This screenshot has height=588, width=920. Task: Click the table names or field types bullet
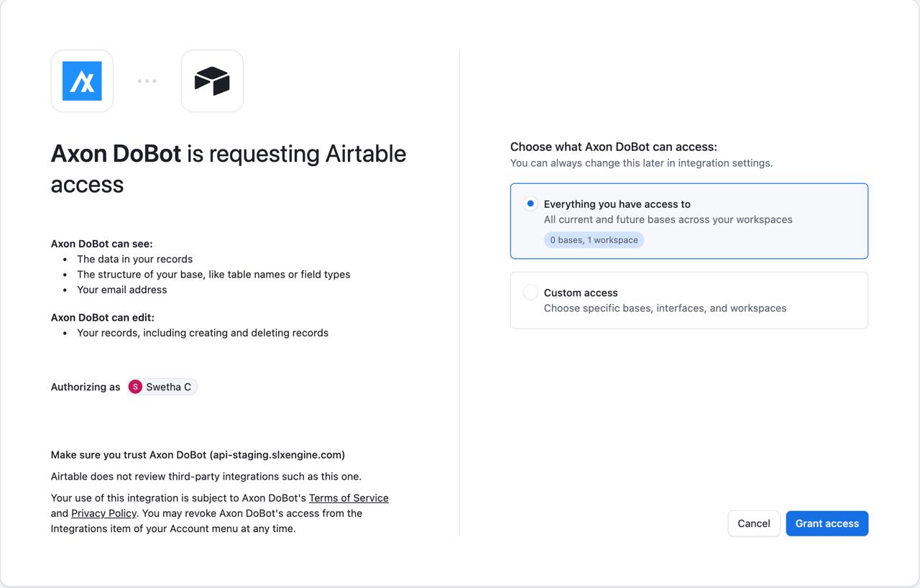click(x=213, y=275)
